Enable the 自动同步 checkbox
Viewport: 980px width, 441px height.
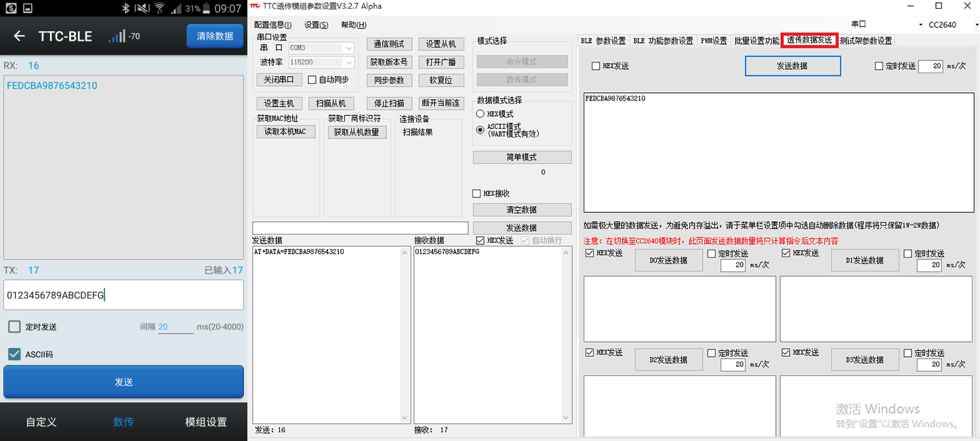click(x=312, y=80)
